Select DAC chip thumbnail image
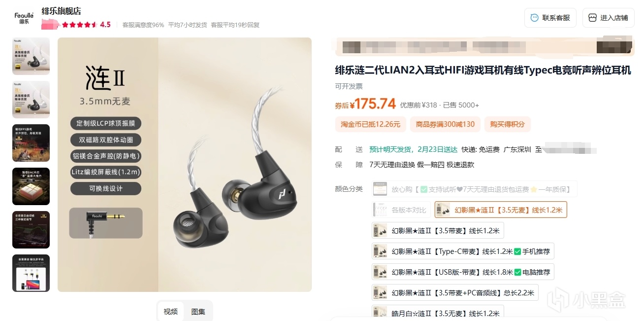Viewport: 644px width, 321px height. click(x=31, y=186)
